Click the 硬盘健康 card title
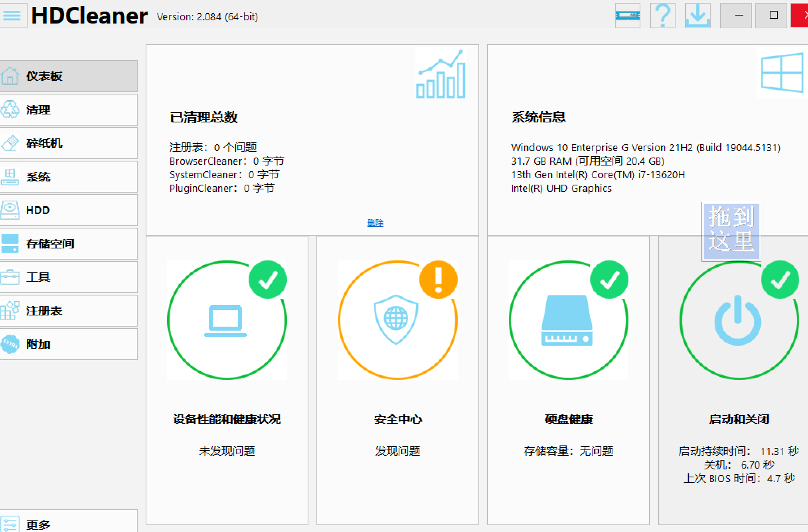This screenshot has width=808, height=532. pyautogui.click(x=568, y=419)
